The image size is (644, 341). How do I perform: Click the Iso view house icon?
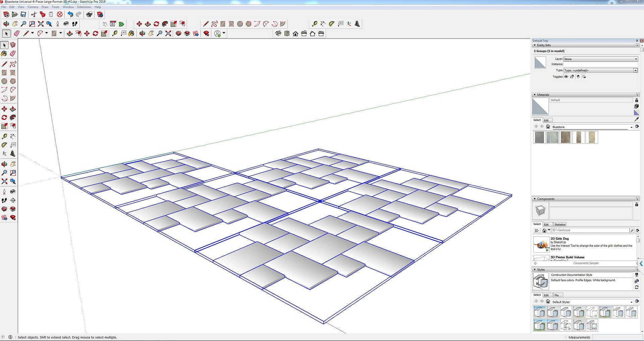(278, 33)
